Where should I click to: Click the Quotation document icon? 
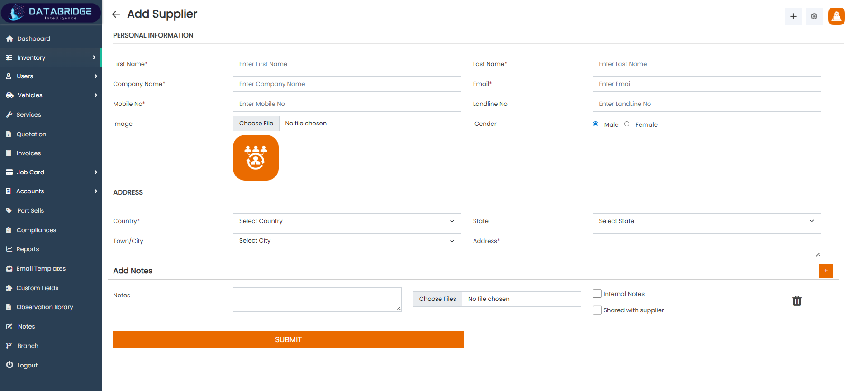pos(9,134)
